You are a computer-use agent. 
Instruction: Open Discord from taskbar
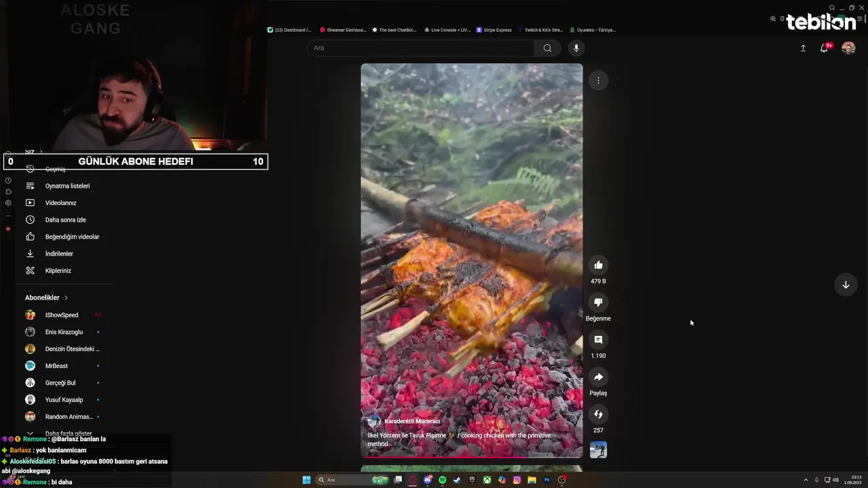(428, 480)
